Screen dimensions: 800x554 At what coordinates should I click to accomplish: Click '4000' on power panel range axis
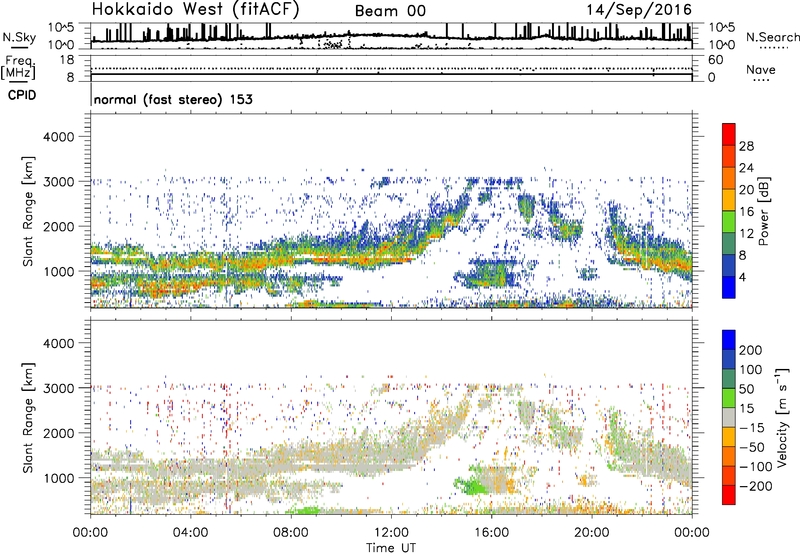59,137
